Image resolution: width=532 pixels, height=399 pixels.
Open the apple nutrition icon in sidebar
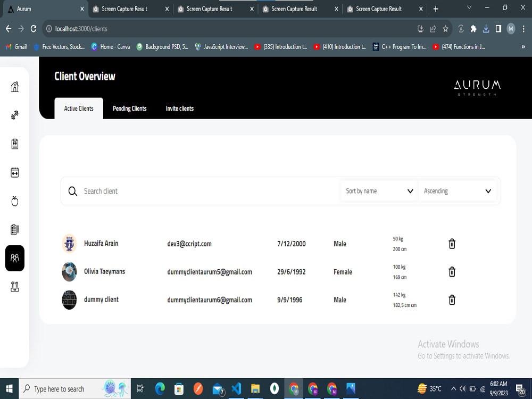point(15,201)
